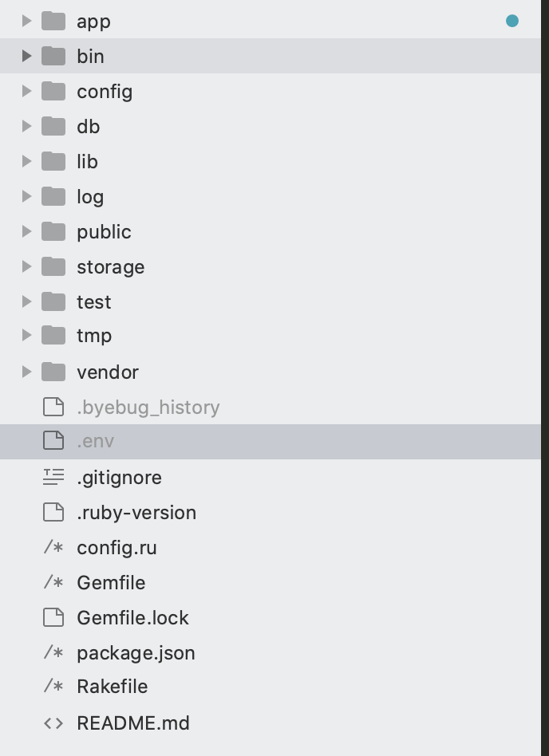The image size is (549, 756).
Task: Open the config.ru file
Action: coord(117,548)
